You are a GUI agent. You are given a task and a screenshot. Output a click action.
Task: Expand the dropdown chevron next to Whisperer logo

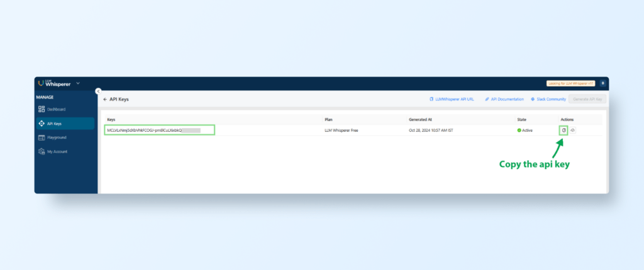78,83
